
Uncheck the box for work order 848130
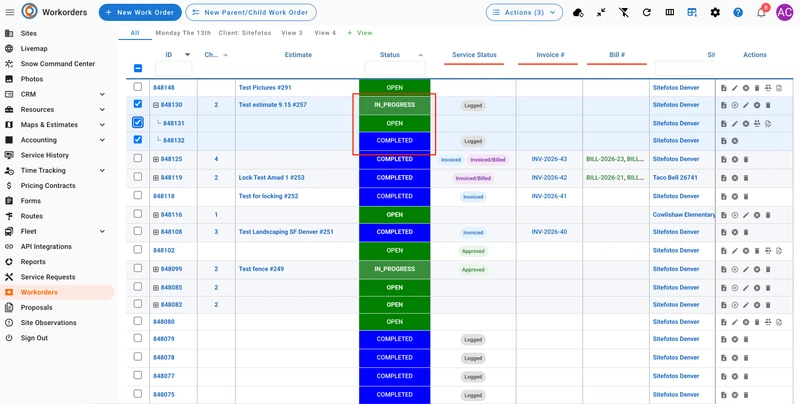[138, 104]
